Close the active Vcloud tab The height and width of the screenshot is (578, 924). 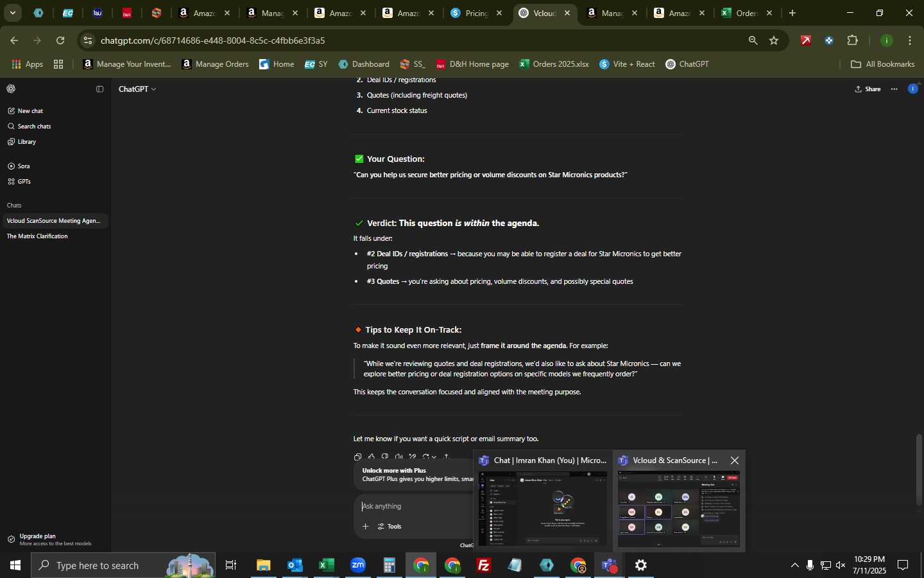coord(567,13)
